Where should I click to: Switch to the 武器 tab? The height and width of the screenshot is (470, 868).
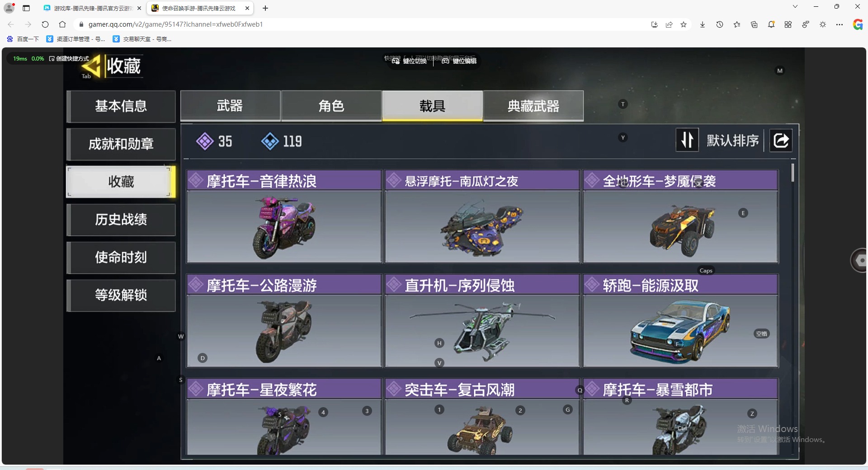click(x=230, y=106)
